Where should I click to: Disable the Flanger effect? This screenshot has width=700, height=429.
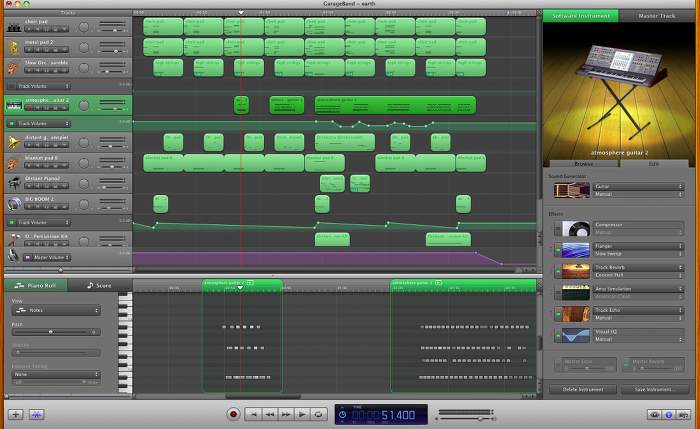coord(558,250)
